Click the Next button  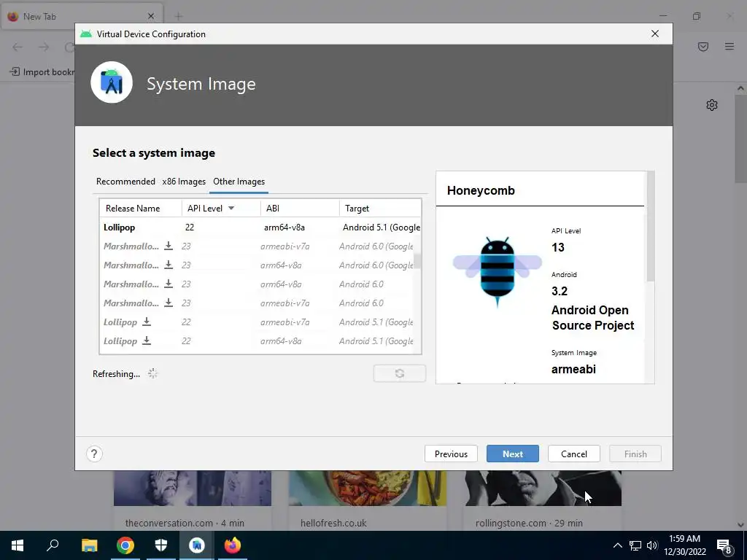pos(513,454)
